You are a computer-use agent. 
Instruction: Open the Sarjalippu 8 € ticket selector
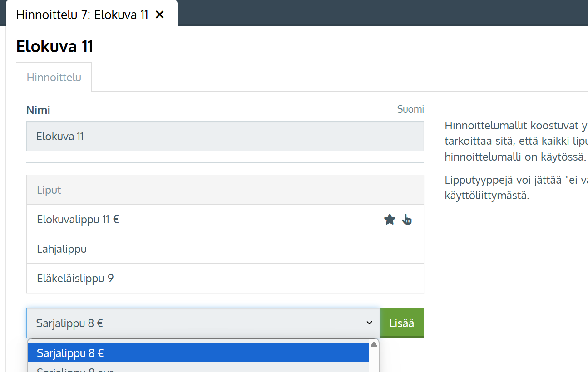pos(203,323)
